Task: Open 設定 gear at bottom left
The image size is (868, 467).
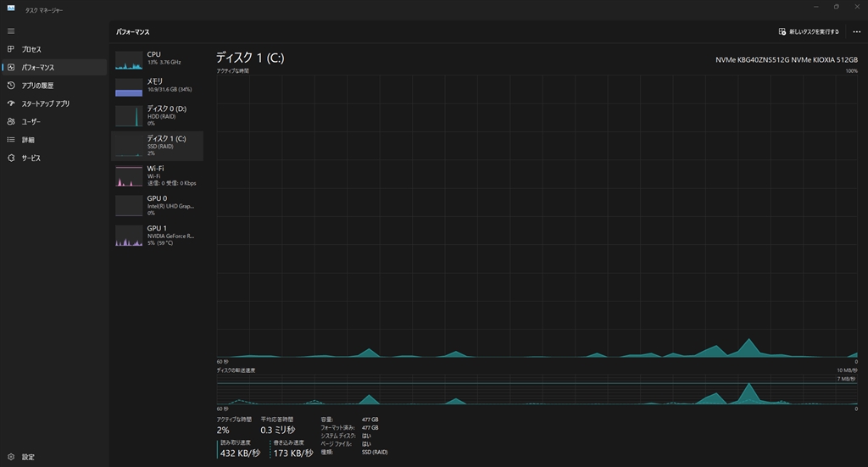Action: [x=11, y=457]
